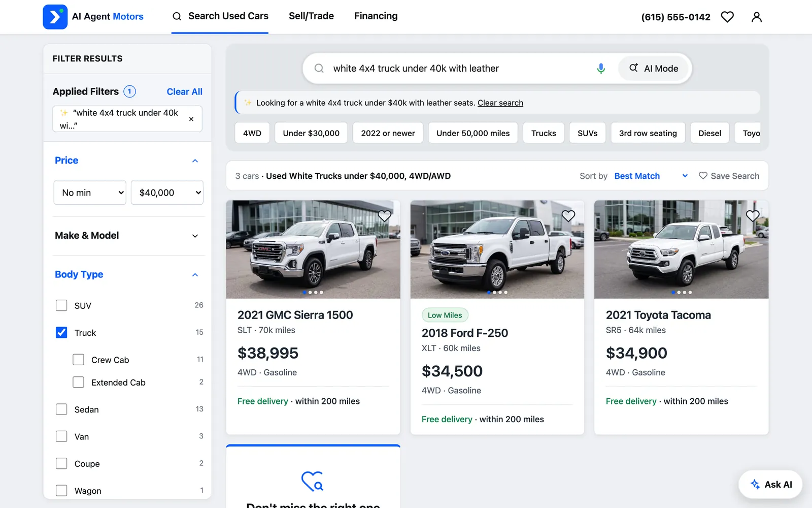The width and height of the screenshot is (812, 508).
Task: Apply the 3rd row seating chip
Action: coord(648,133)
